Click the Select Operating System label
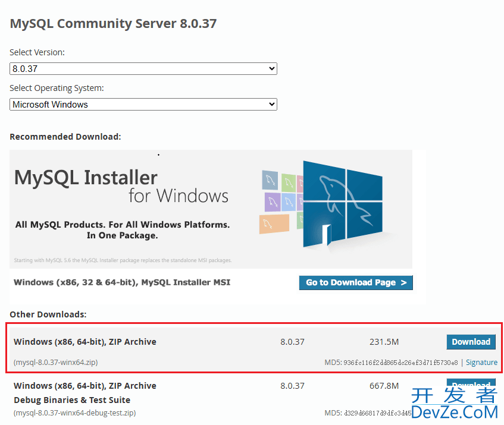This screenshot has width=504, height=425. pos(57,88)
